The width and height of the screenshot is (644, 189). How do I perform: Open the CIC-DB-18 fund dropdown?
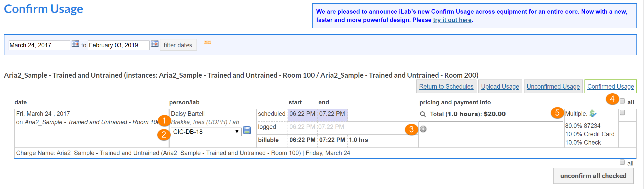coord(206,132)
